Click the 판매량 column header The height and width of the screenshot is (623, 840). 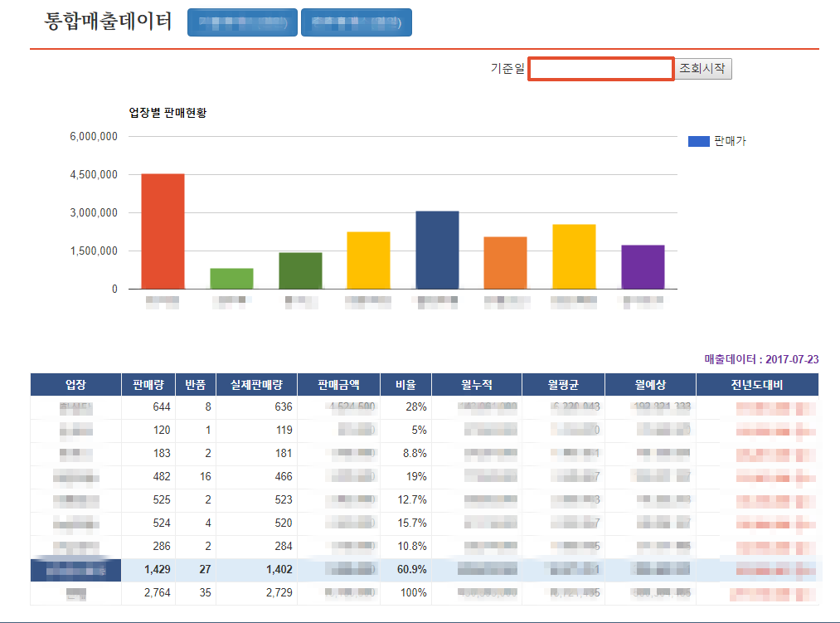[148, 385]
